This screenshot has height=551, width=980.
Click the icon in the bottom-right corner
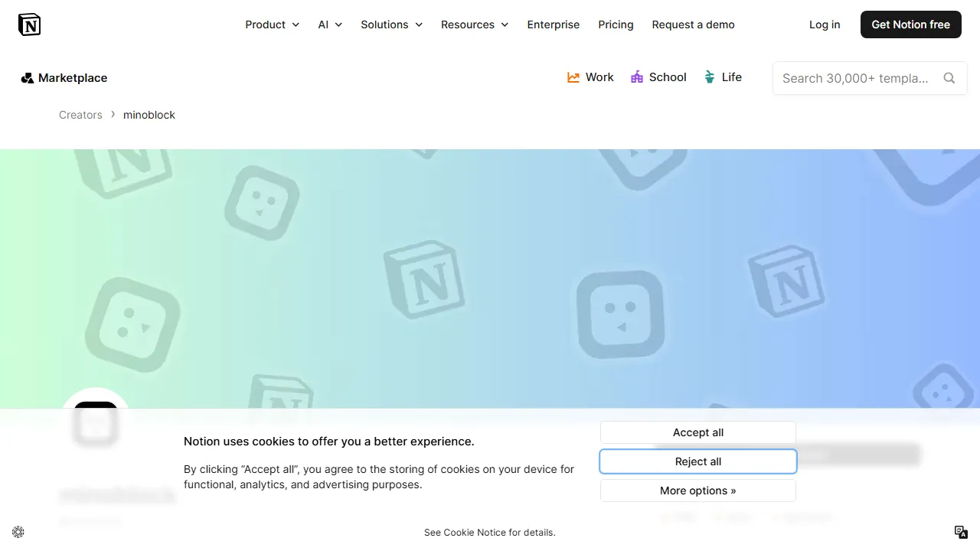(960, 531)
